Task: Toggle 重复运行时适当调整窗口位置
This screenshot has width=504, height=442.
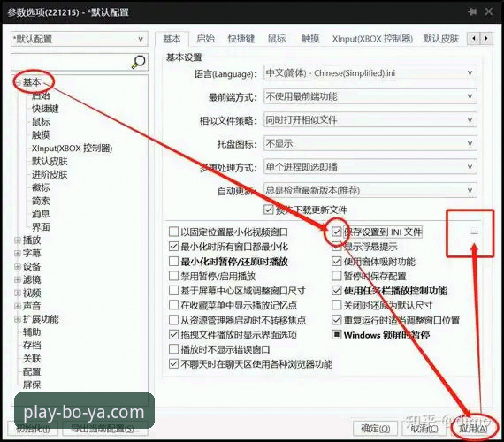Action: (x=337, y=320)
